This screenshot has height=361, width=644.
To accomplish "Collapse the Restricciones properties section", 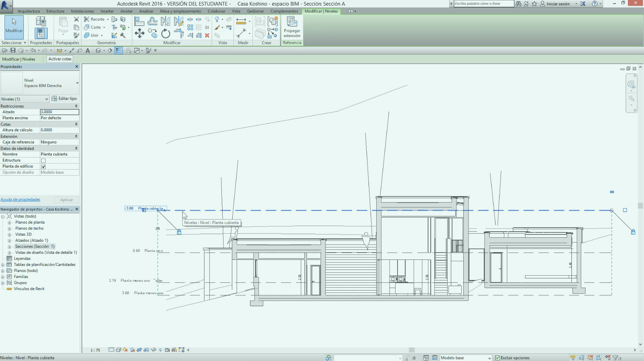I will tap(76, 106).
